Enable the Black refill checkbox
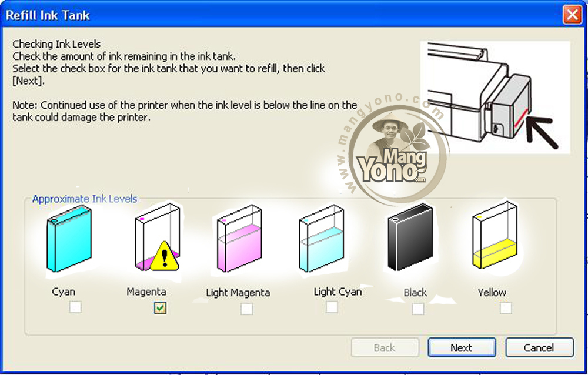588x375 pixels. [417, 309]
